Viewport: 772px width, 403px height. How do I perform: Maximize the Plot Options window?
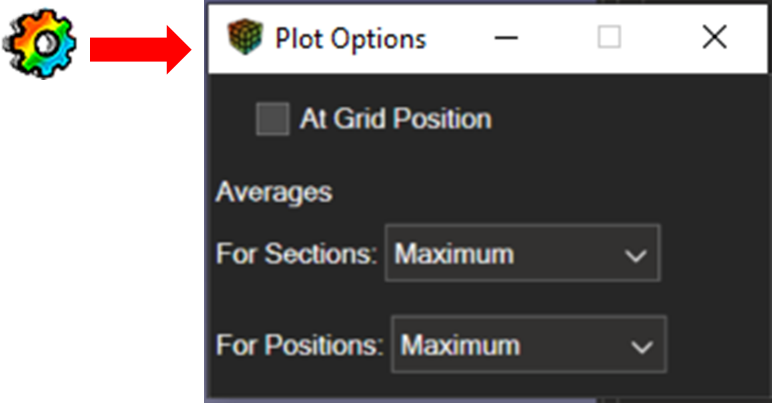609,38
